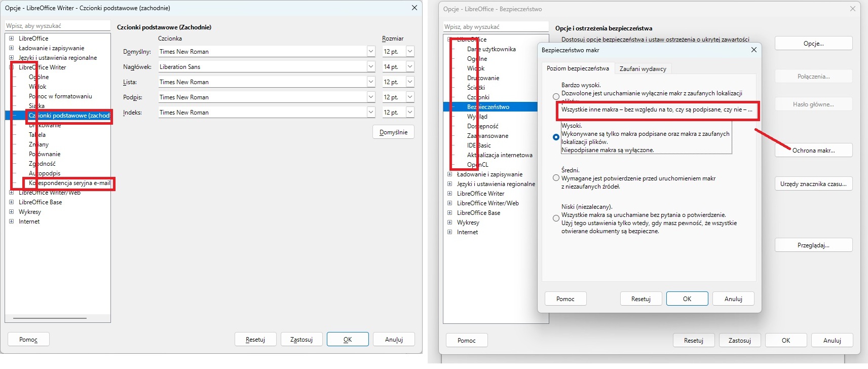
Task: Switch to Poziom bezpieczeństwa tab
Action: pyautogui.click(x=578, y=68)
